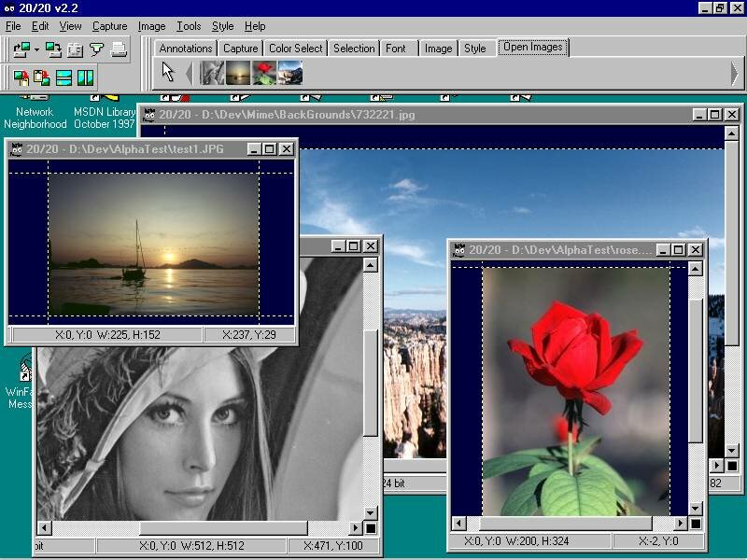Screen dimensions: 747x560
Task: Click the tile horizontally icon
Action: tap(63, 77)
